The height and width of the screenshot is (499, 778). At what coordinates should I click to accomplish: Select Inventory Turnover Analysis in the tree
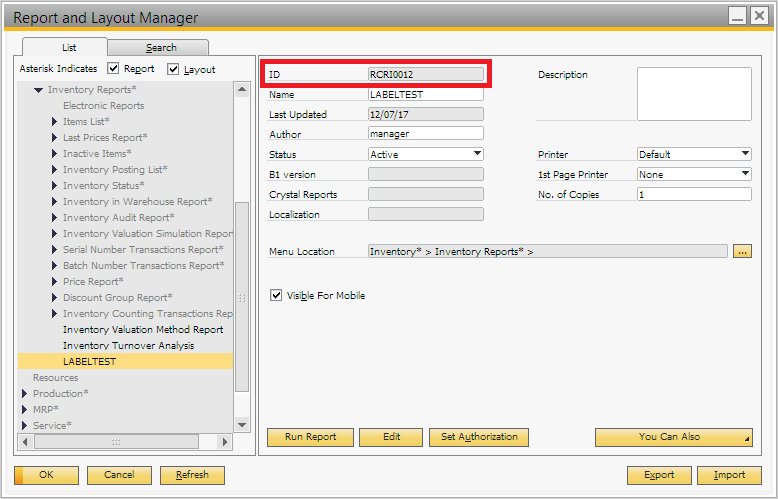(x=128, y=346)
